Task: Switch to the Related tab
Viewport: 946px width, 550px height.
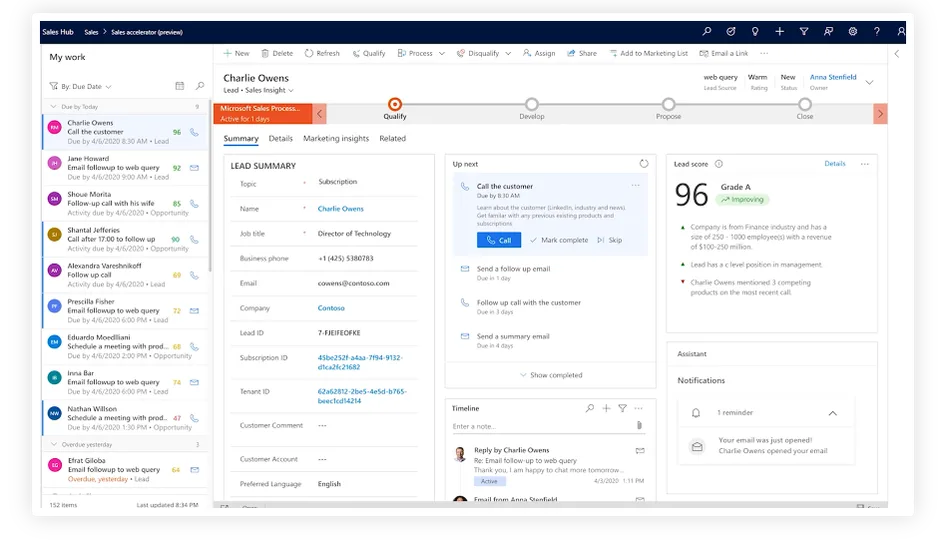Action: pos(392,138)
